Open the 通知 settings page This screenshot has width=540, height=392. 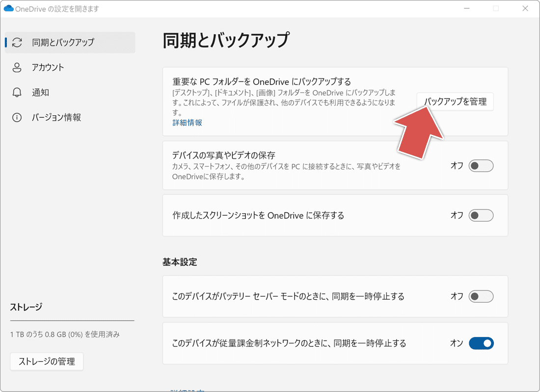click(x=41, y=92)
